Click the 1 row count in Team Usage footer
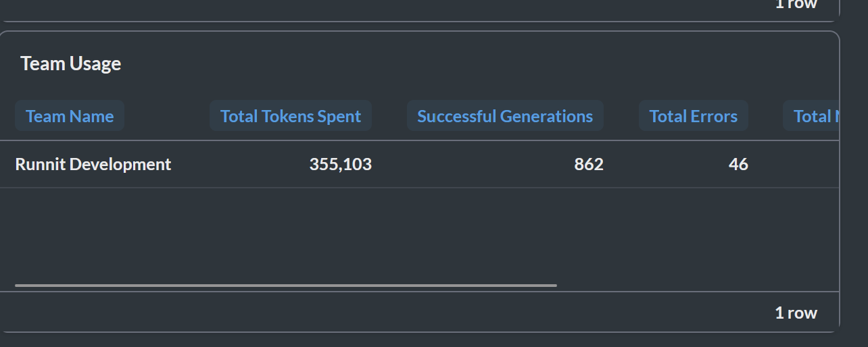 tap(796, 313)
